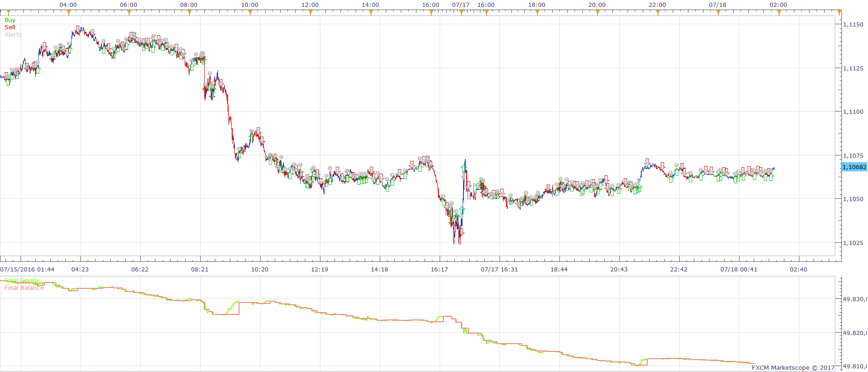Click the 1,1025 price axis label
This screenshot has width=868, height=372.
[853, 243]
